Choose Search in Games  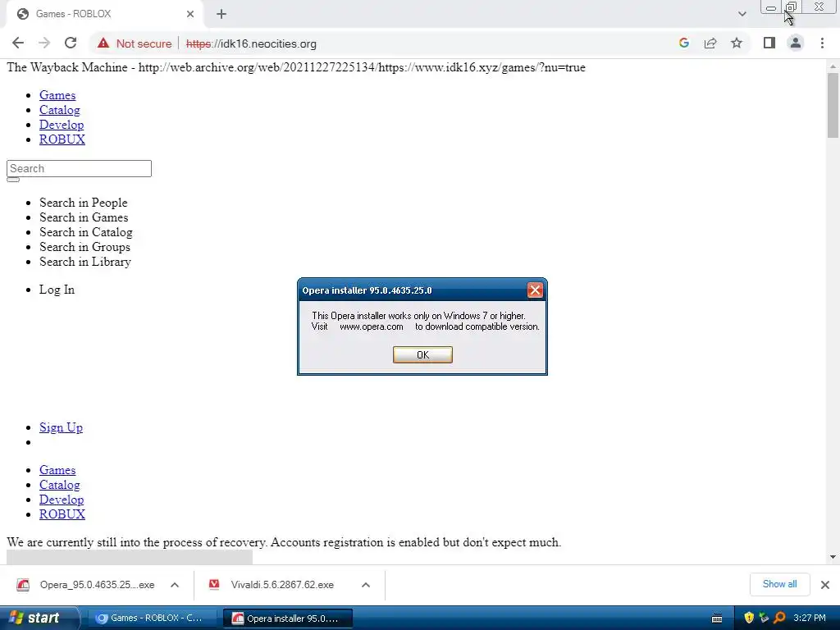click(x=84, y=217)
